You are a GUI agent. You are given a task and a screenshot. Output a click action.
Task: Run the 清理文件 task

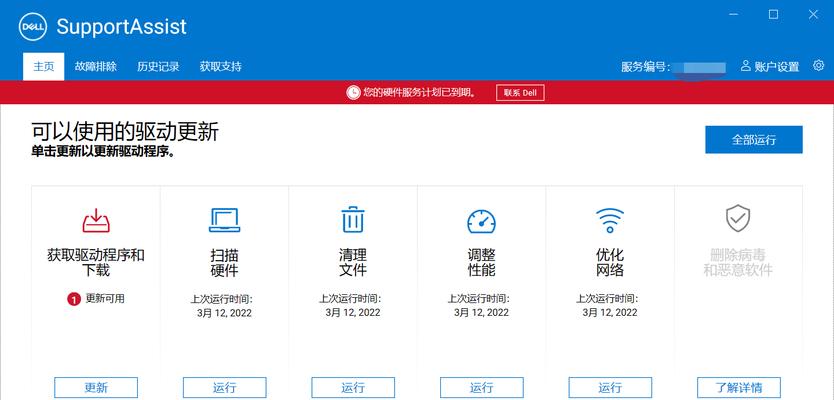(353, 387)
